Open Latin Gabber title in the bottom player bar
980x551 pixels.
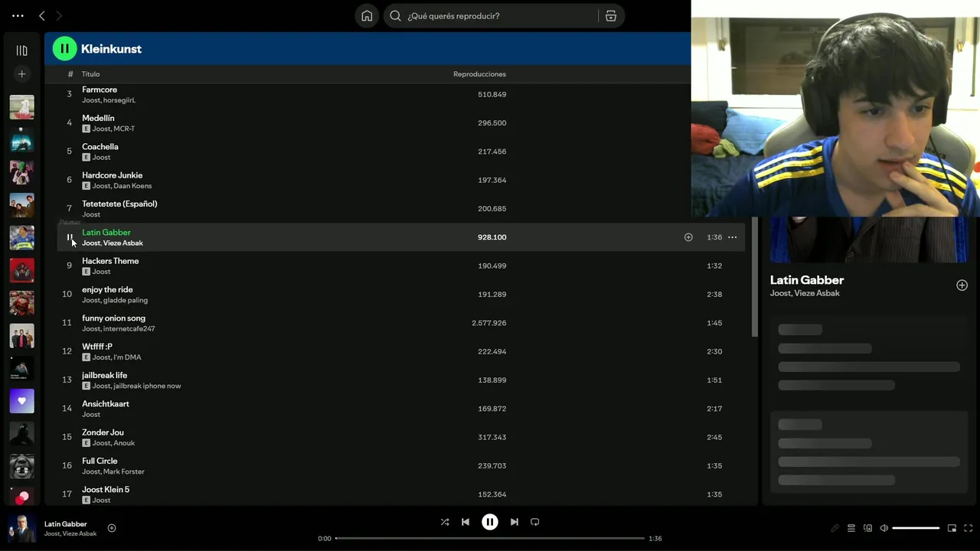click(x=66, y=524)
